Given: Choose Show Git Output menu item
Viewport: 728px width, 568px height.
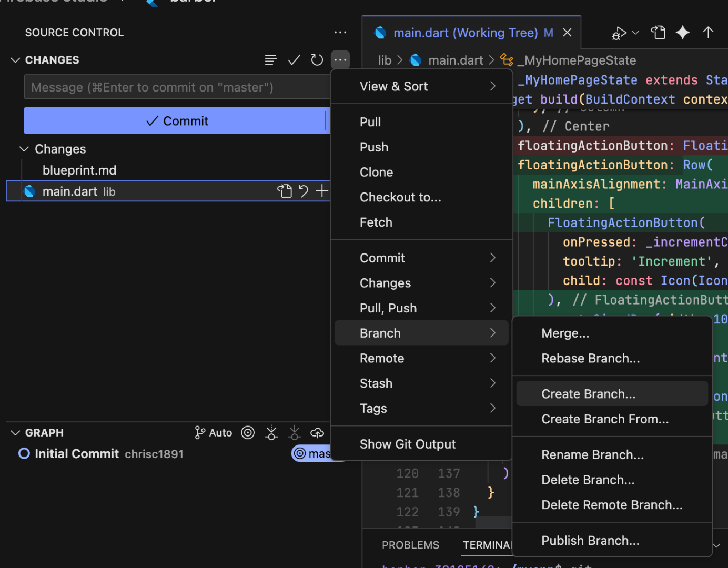Looking at the screenshot, I should [407, 444].
